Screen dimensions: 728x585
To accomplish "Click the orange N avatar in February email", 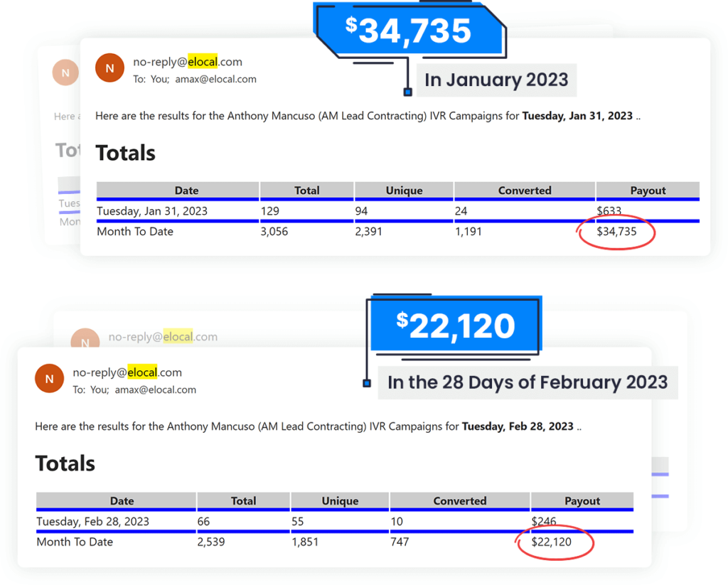I will (x=49, y=379).
